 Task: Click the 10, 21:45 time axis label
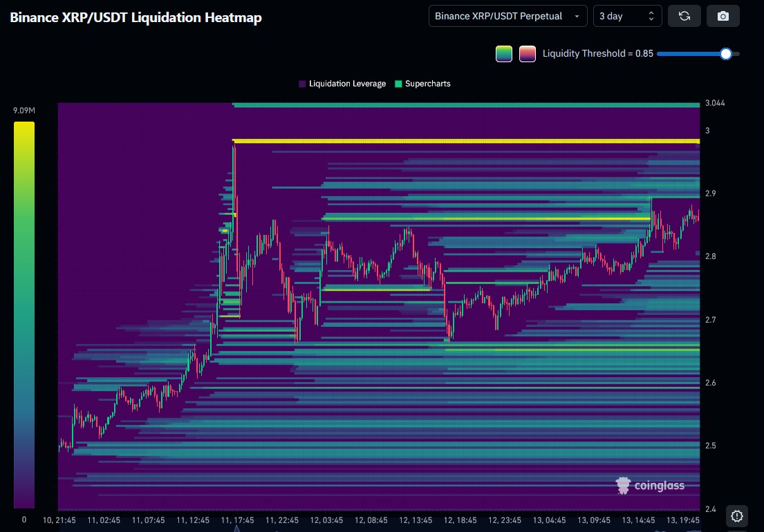(x=59, y=520)
